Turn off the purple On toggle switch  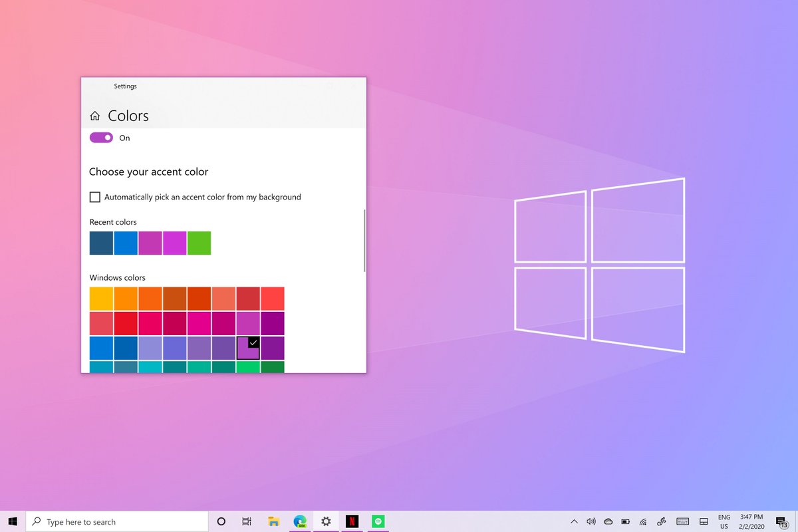(x=101, y=138)
